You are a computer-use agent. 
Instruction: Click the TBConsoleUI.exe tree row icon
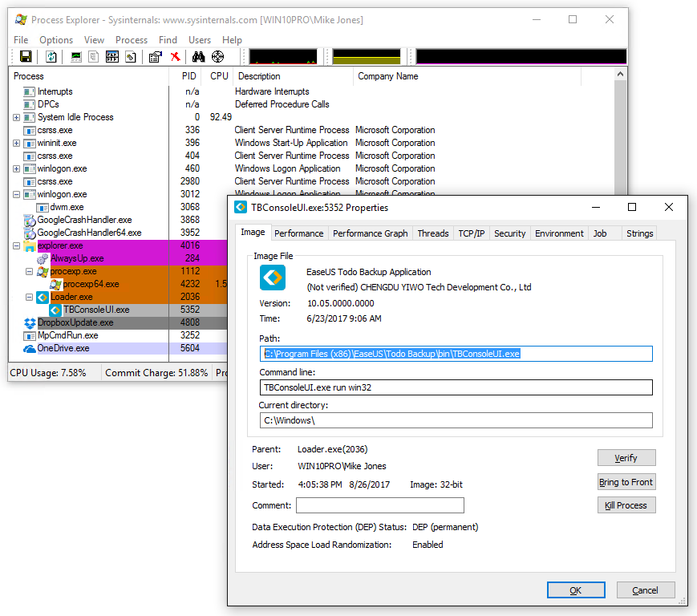(55, 310)
